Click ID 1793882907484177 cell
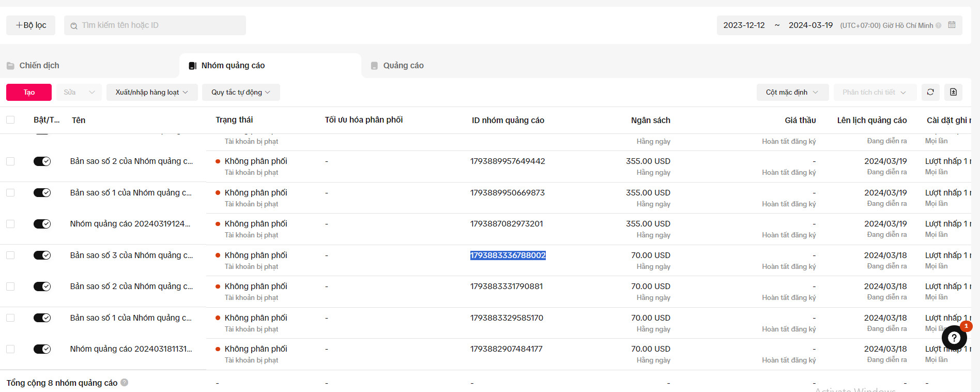Screen dimensions: 980x392 (x=507, y=349)
